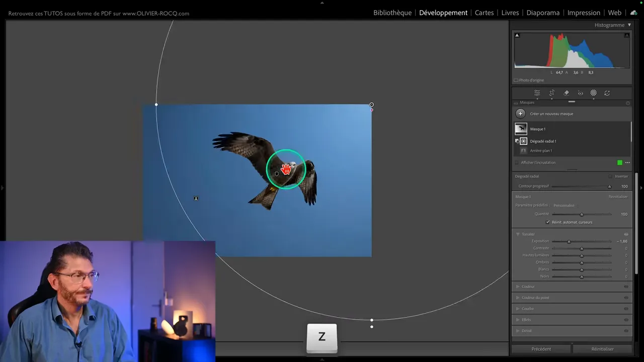
Task: Enable the Inverser checkbox
Action: [x=610, y=176]
